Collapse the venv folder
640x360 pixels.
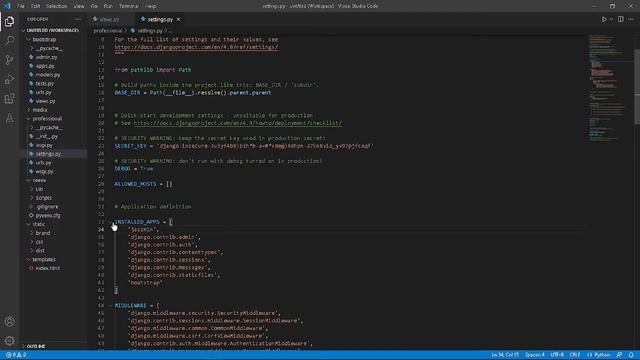(29, 180)
